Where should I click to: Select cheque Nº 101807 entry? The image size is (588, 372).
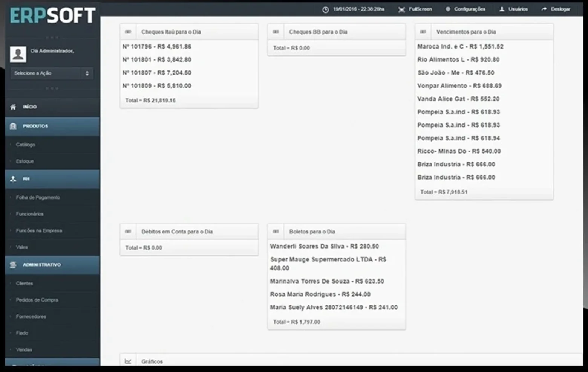click(157, 73)
